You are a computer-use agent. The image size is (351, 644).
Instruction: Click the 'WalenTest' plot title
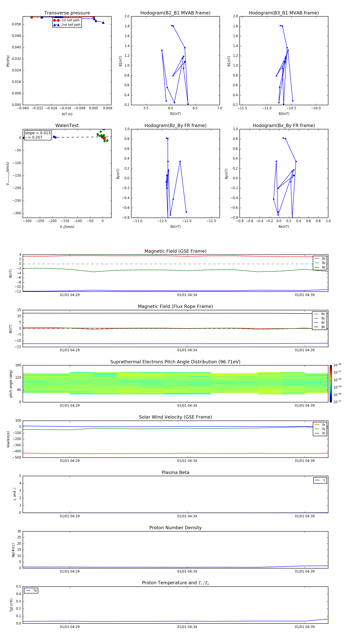[x=67, y=125]
